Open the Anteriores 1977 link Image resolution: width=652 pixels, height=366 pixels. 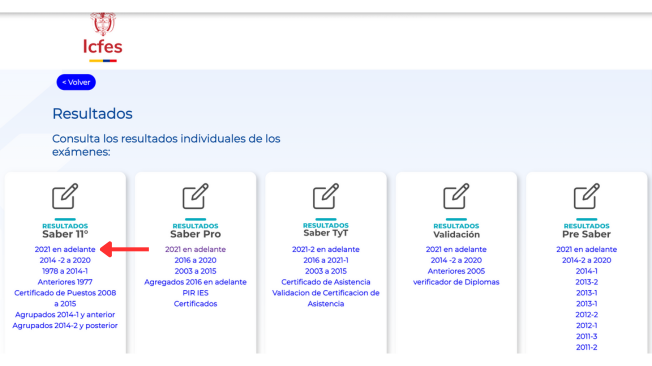(x=65, y=282)
